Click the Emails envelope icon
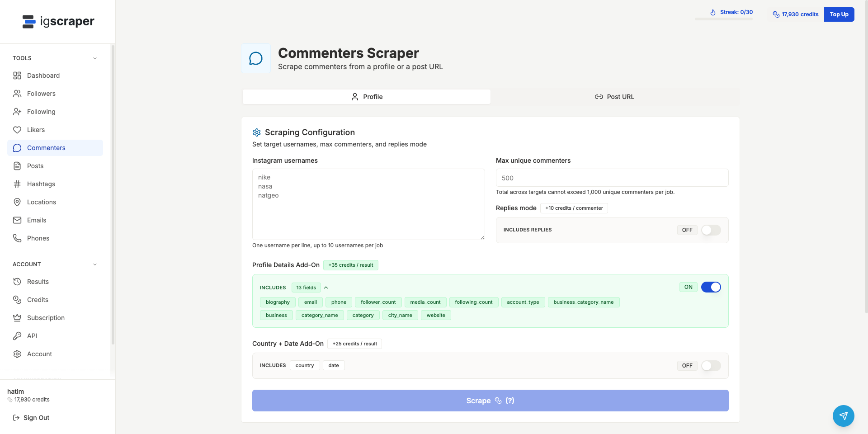This screenshot has width=868, height=434. pos(17,220)
